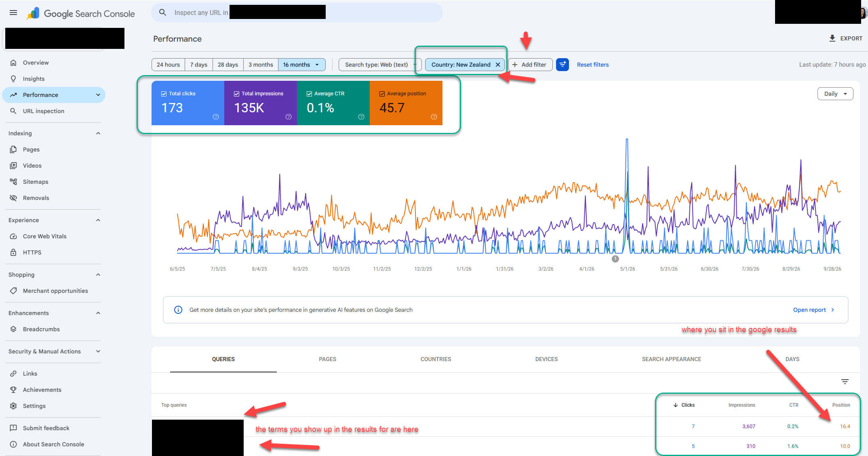Image resolution: width=868 pixels, height=456 pixels.
Task: Switch to the Search Appearance tab
Action: 671,359
